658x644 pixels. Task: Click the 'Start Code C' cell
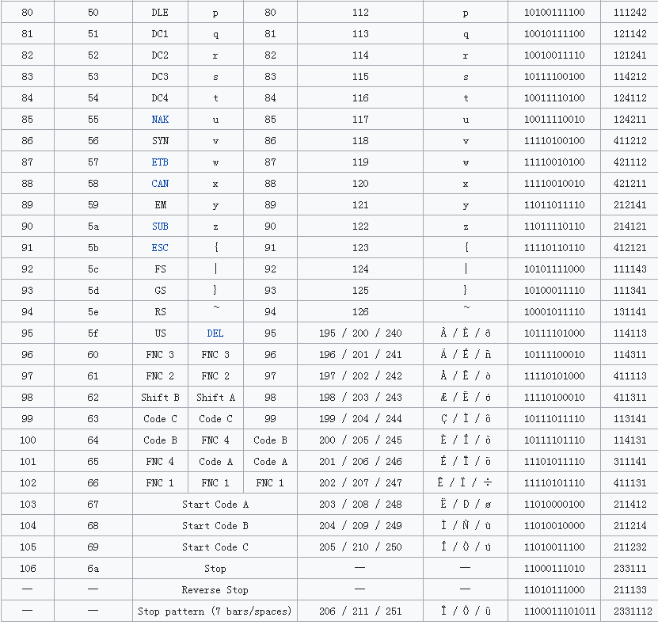215,547
